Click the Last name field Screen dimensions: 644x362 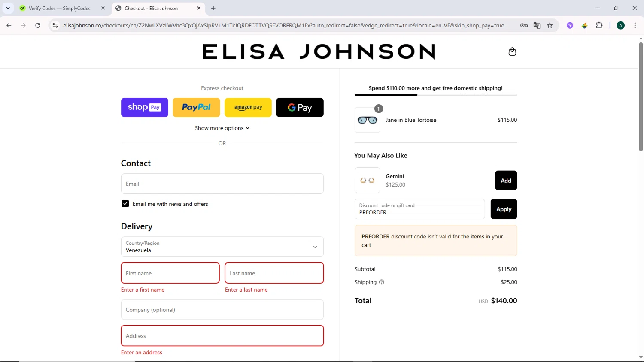(x=274, y=273)
